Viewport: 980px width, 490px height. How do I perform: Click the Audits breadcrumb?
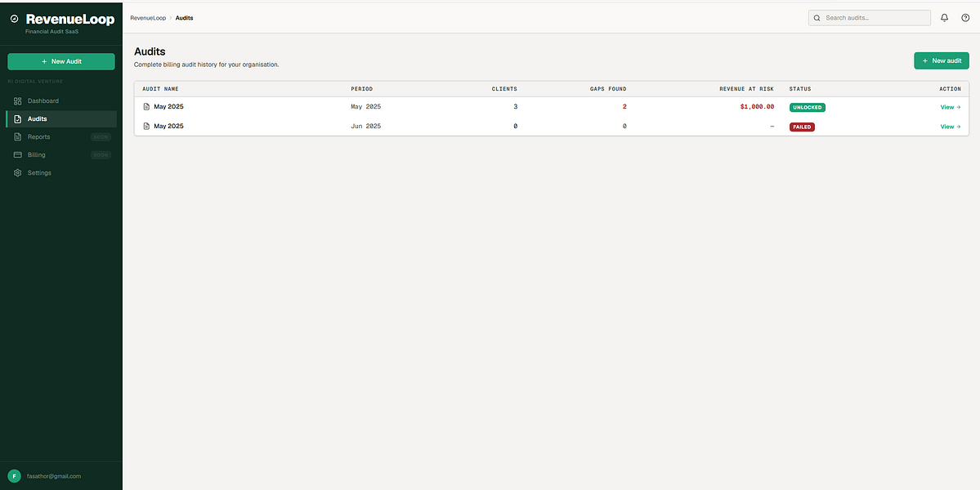coord(185,18)
